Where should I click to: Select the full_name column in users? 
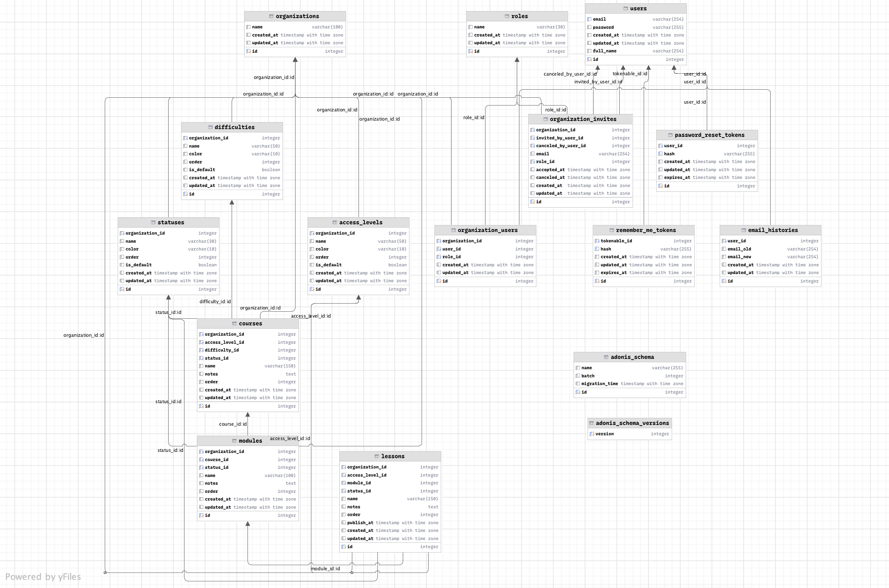pos(636,51)
